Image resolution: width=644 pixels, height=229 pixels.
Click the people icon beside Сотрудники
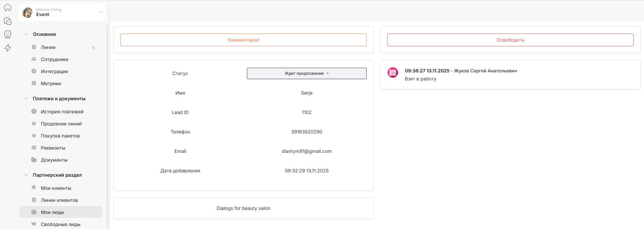click(x=34, y=59)
